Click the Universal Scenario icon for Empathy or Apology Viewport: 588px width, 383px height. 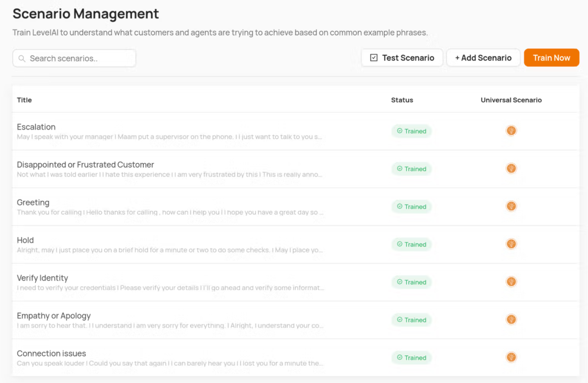(x=511, y=319)
